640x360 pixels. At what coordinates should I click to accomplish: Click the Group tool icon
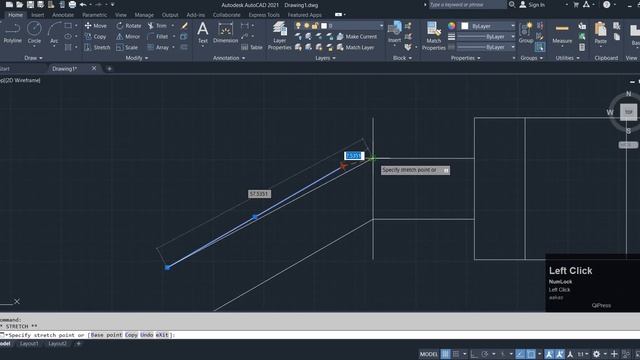[526, 33]
